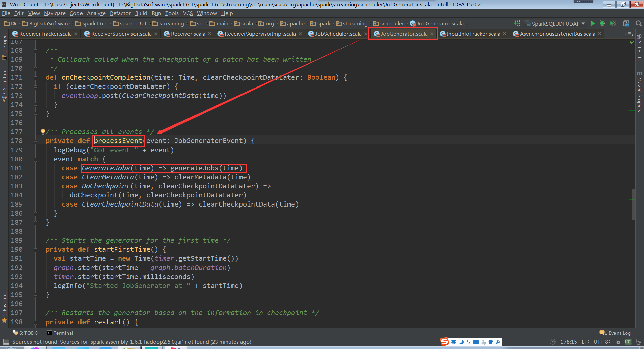Open Search Everywhere magnifier icon
Image resolution: width=644 pixels, height=349 pixels.
[x=639, y=23]
